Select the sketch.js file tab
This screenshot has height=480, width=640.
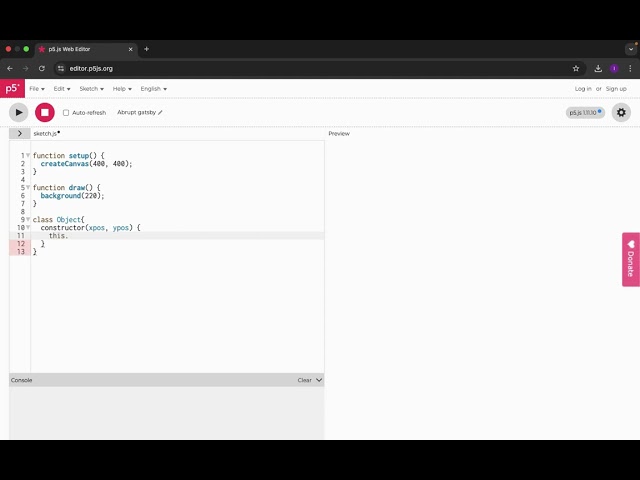tap(47, 133)
